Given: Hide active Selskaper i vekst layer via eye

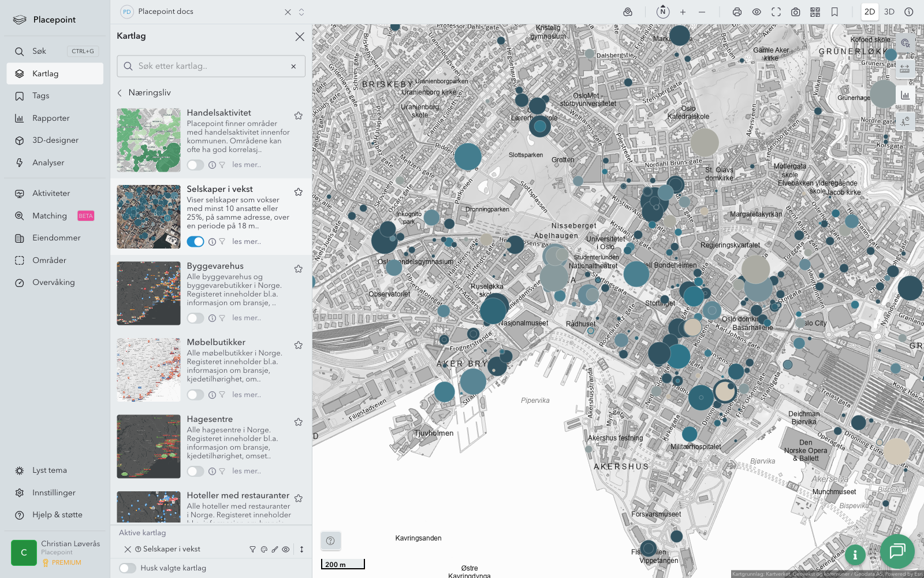Looking at the screenshot, I should 286,550.
